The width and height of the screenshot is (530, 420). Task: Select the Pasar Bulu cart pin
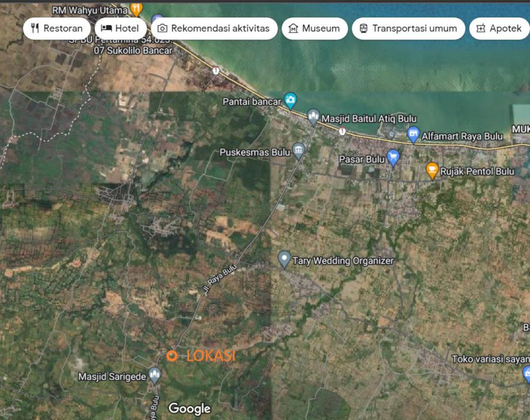coord(393,157)
